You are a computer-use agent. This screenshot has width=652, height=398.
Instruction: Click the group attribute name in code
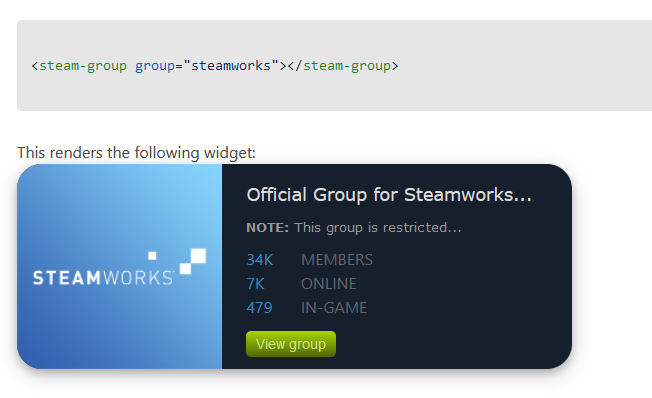tap(155, 66)
